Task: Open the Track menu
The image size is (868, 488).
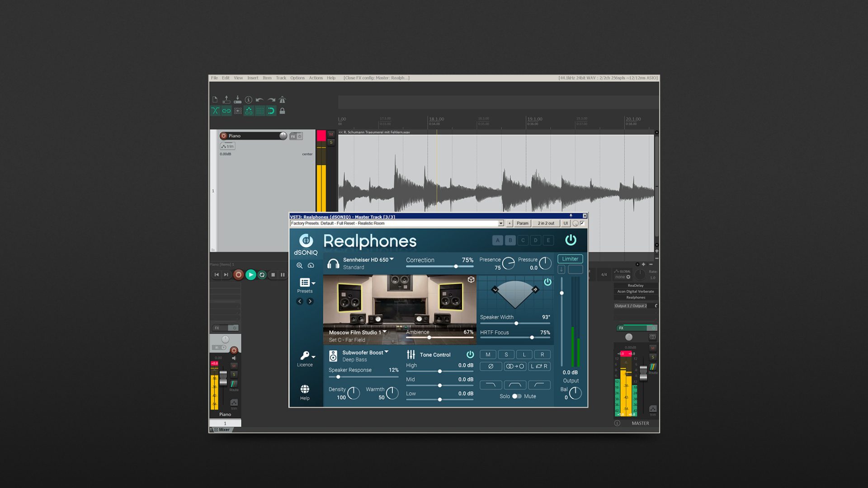Action: tap(281, 78)
